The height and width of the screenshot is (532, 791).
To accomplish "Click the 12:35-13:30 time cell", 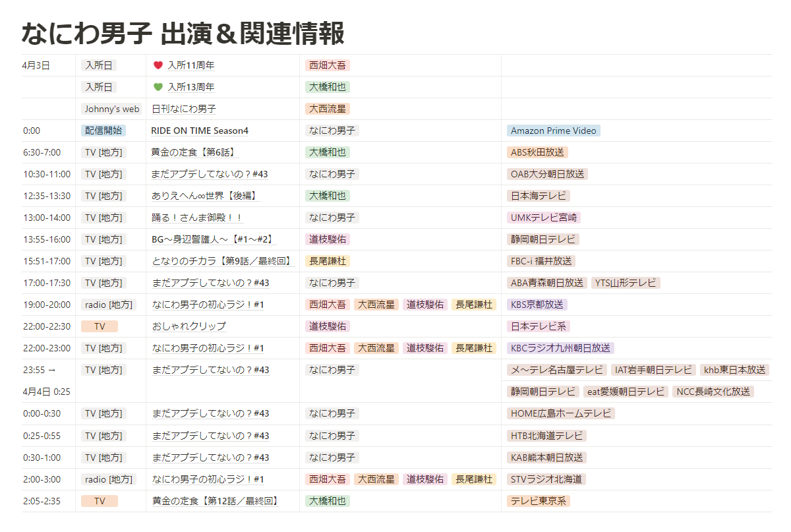I will pyautogui.click(x=46, y=196).
